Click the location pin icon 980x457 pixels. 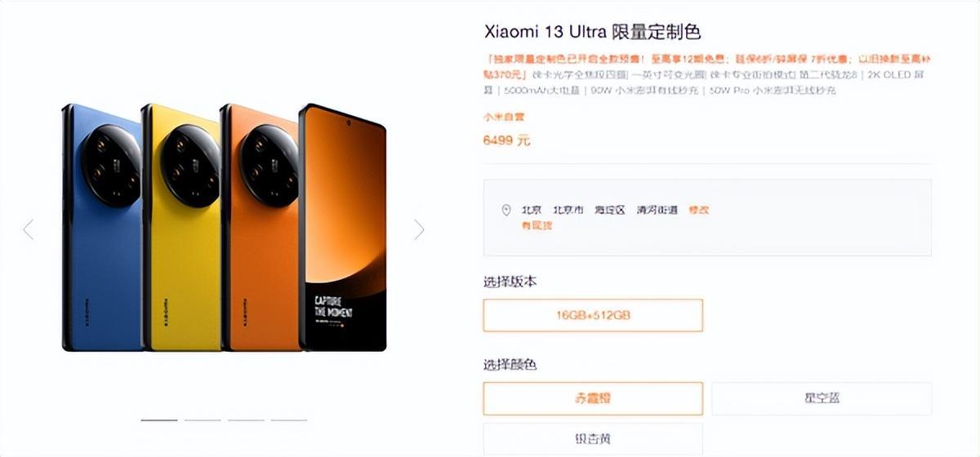click(506, 210)
